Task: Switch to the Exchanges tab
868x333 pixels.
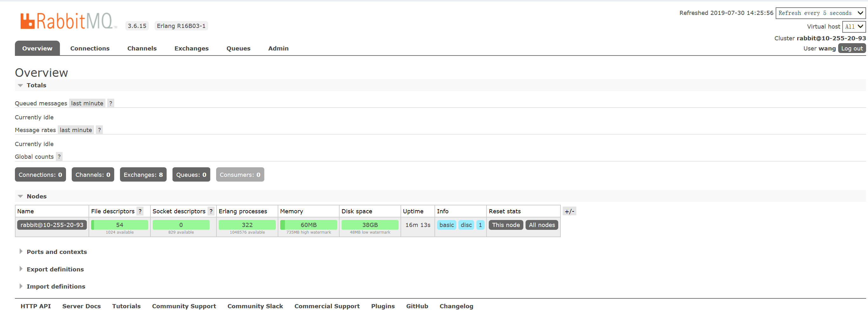Action: pyautogui.click(x=191, y=48)
